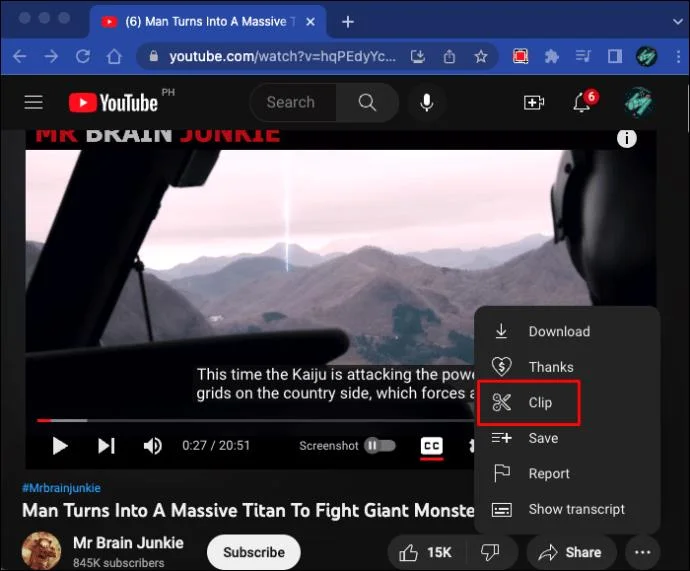Screen dimensions: 690x571
Task: Open the Chrome profile avatar
Action: pyautogui.click(x=646, y=56)
